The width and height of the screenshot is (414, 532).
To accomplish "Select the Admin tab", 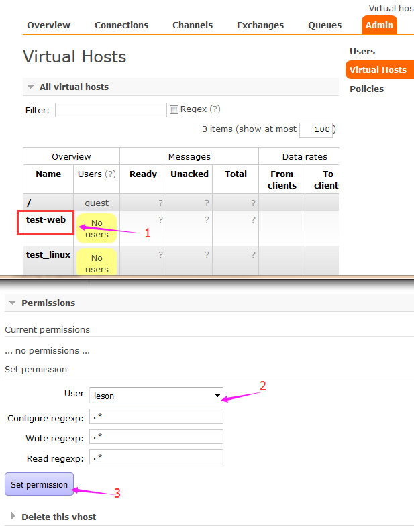I will 379,25.
